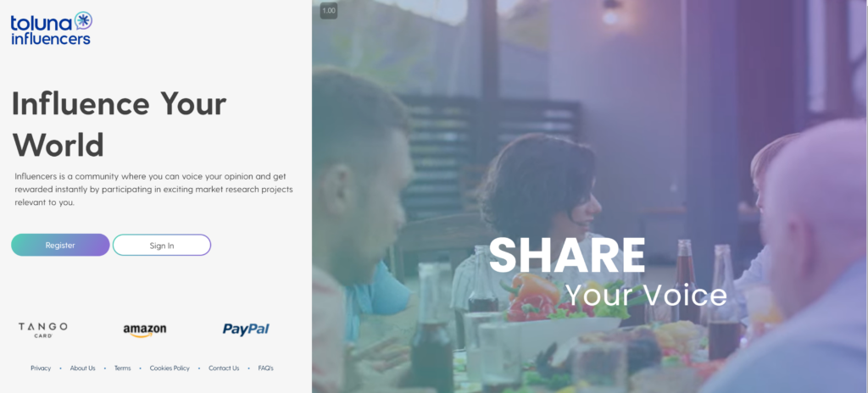Click the large SHARE text on video
Viewport: 868px width, 393px height.
567,255
